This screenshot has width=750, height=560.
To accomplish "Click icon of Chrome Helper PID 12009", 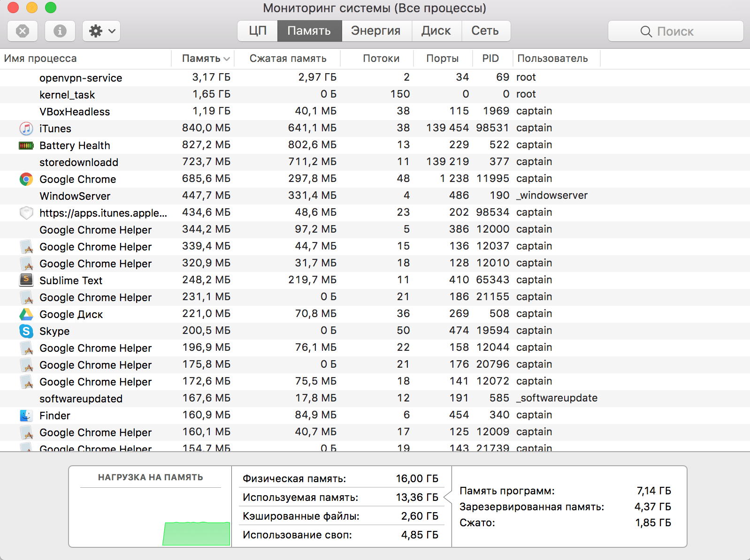I will [x=27, y=432].
